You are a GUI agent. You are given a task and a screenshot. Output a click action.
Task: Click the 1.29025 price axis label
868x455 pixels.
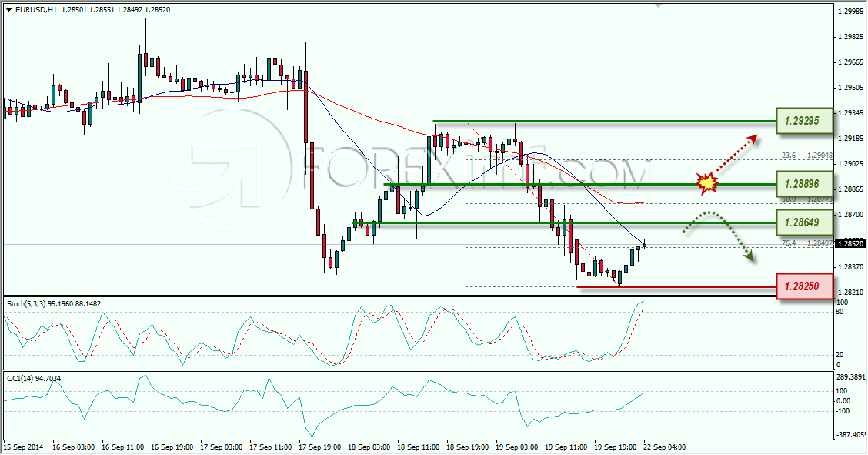pyautogui.click(x=851, y=164)
